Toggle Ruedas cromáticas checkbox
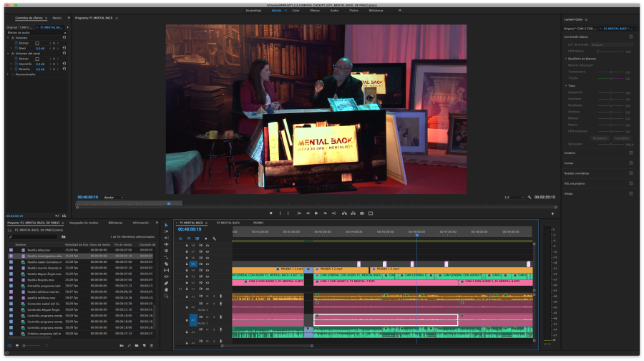644x361 pixels. coord(631,173)
